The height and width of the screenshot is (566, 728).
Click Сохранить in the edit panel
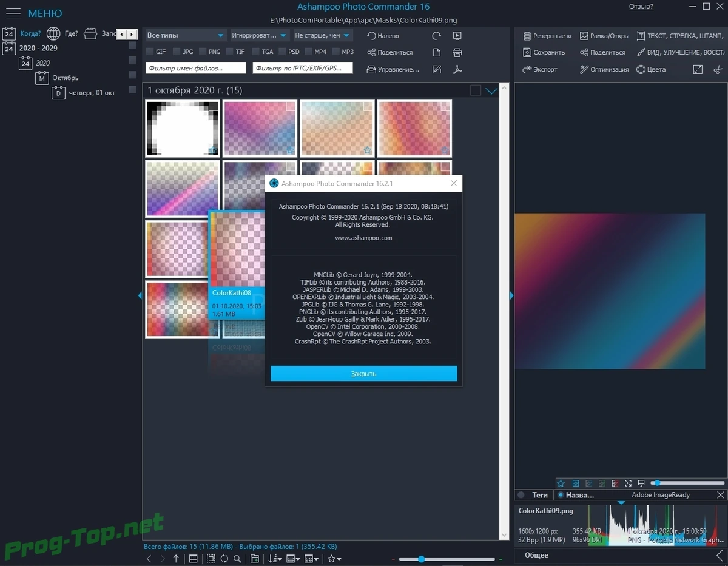tap(544, 53)
